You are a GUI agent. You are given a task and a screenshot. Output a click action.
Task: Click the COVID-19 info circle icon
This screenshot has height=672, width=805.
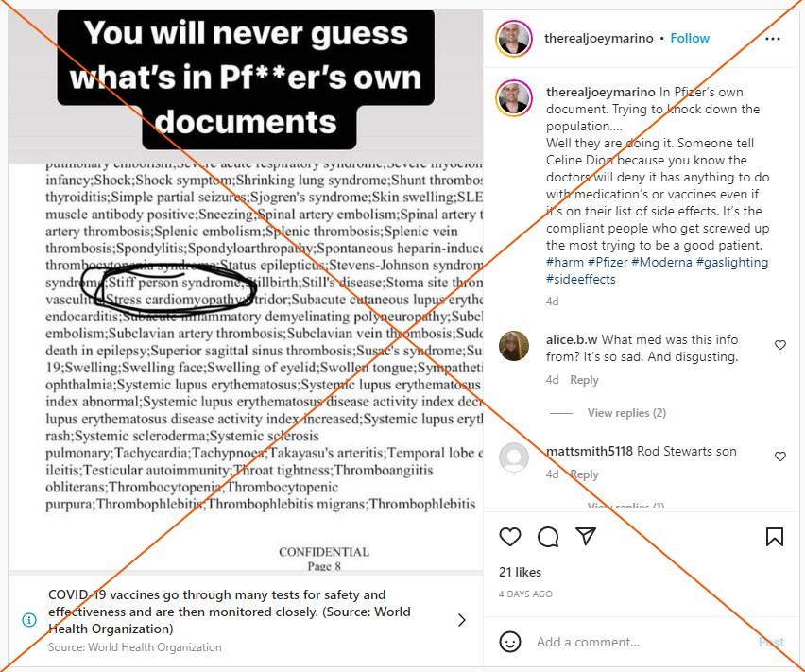[x=29, y=620]
